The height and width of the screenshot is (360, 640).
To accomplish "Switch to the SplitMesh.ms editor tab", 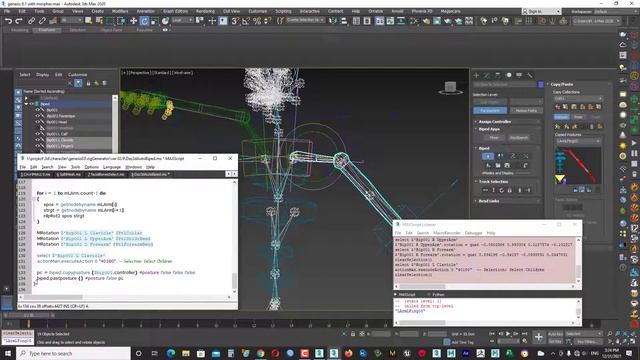I will (69, 174).
